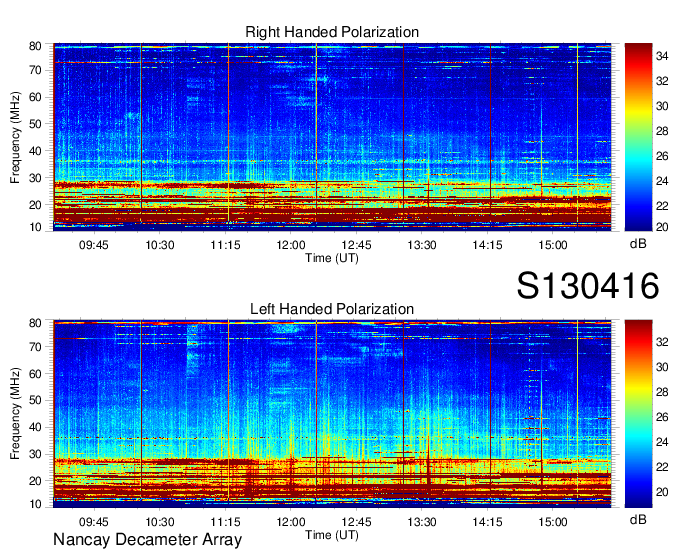
Task: Click the S130416 observation label
Action: [588, 286]
